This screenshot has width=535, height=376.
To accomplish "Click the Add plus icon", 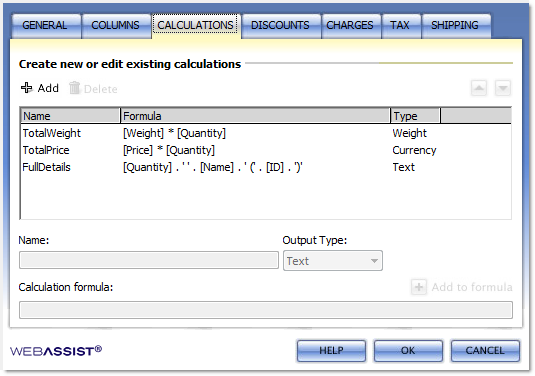I will click(27, 88).
